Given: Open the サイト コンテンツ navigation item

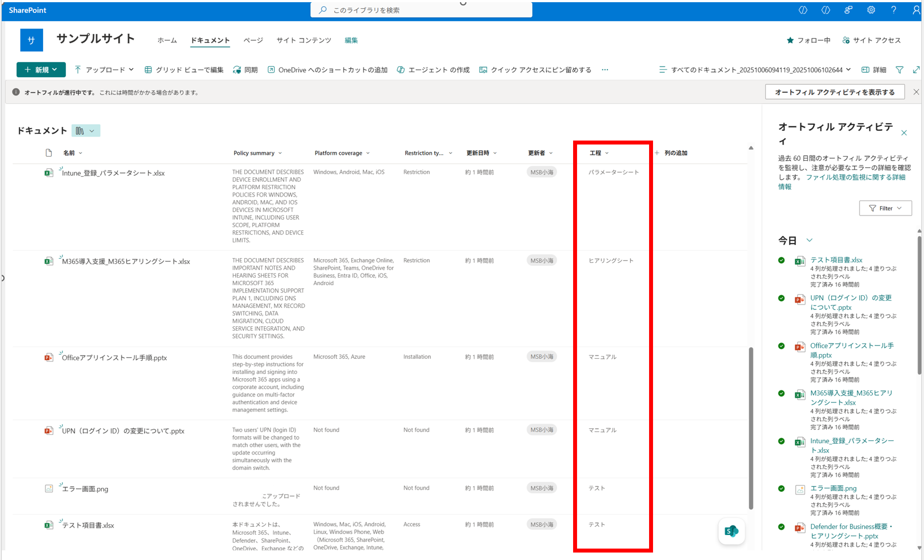Looking at the screenshot, I should (303, 40).
